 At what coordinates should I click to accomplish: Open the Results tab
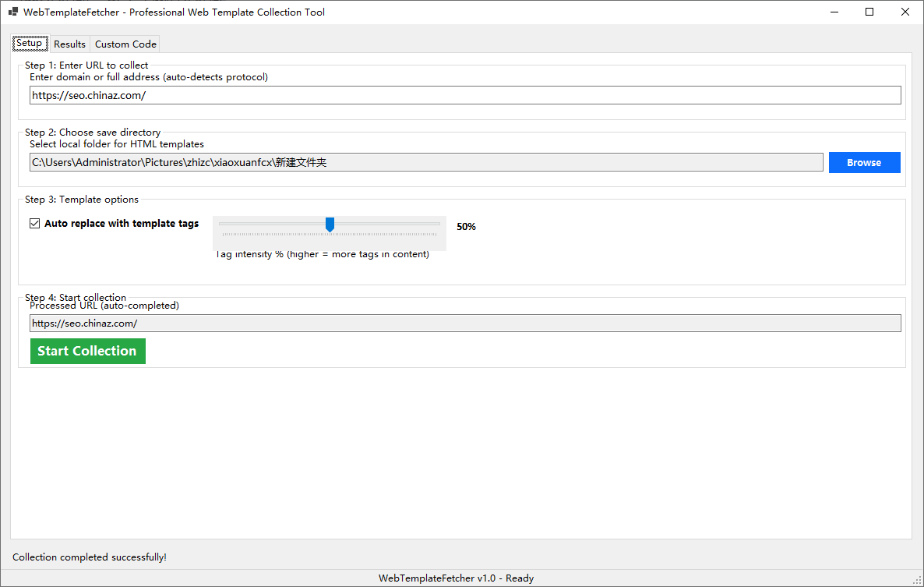(x=69, y=44)
